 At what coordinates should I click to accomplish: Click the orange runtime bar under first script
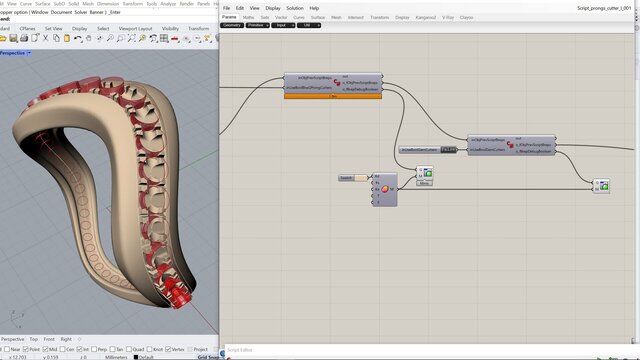(x=333, y=96)
